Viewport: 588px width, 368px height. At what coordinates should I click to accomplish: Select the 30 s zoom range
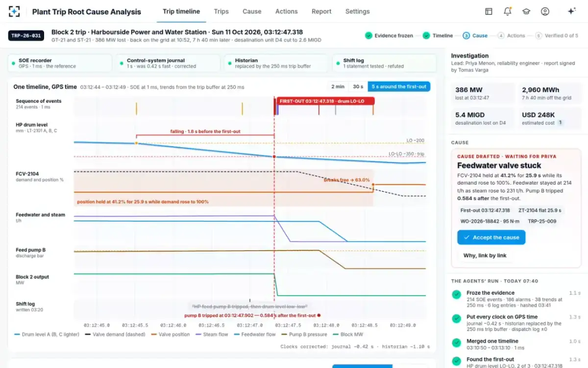coord(358,86)
